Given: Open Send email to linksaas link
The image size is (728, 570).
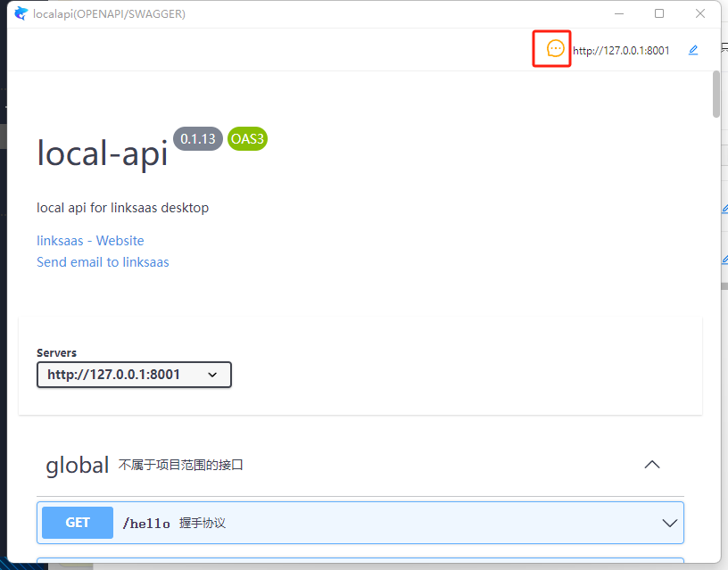Looking at the screenshot, I should point(103,261).
